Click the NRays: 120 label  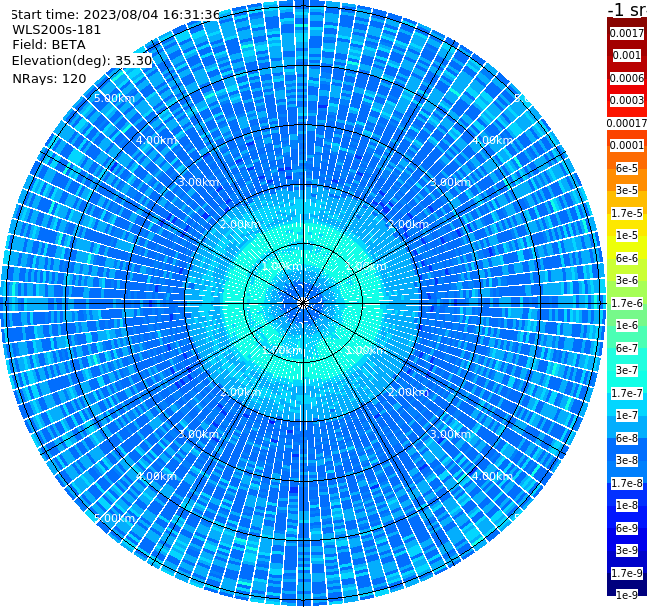coord(49,78)
